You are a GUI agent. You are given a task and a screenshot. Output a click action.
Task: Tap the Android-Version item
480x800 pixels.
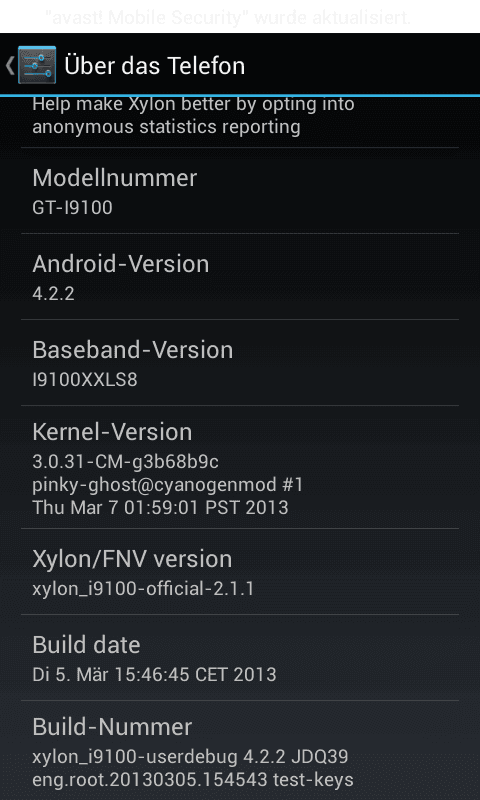point(240,277)
